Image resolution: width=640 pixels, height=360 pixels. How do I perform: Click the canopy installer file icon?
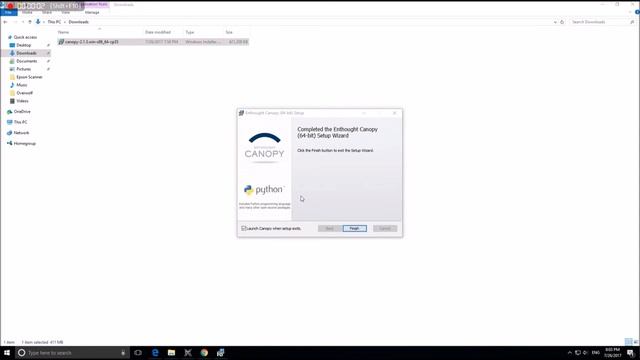61,42
